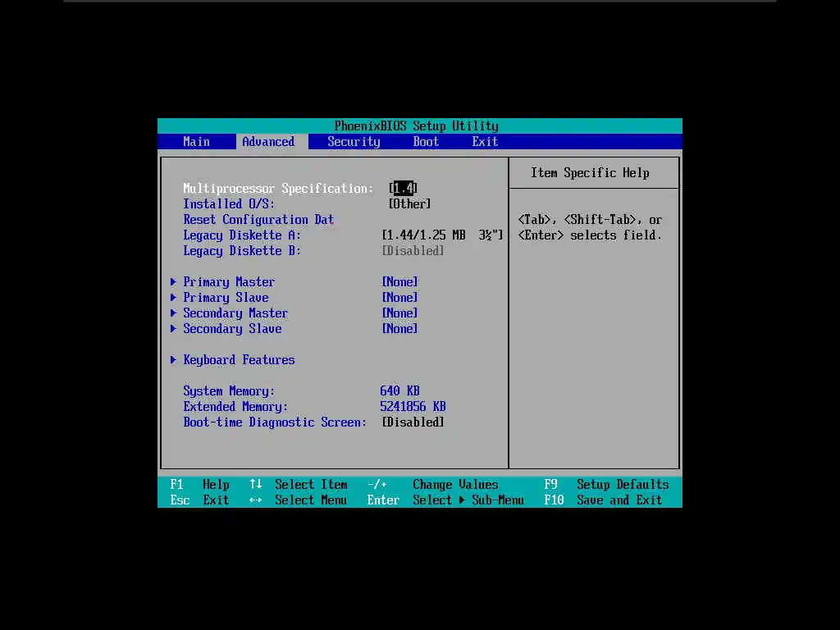Expand the Secondary Master arrow
Screen dimensions: 840x630
[x=173, y=313]
